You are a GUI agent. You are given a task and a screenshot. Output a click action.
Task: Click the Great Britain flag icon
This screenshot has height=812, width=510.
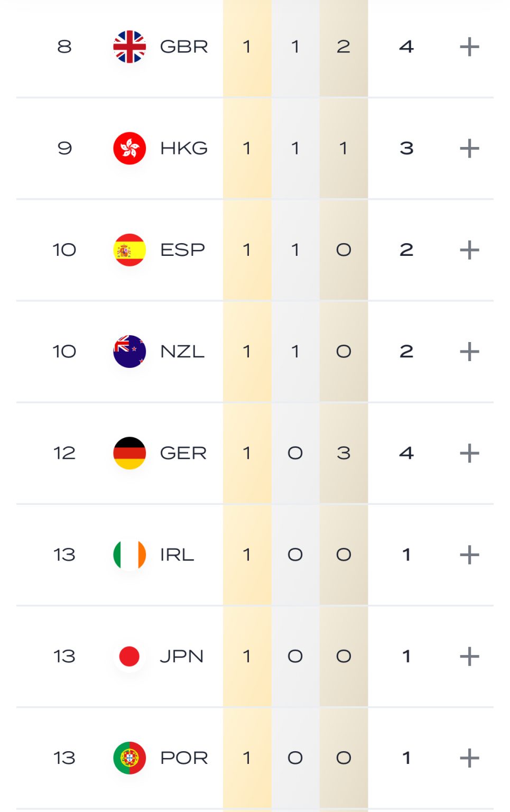(129, 47)
